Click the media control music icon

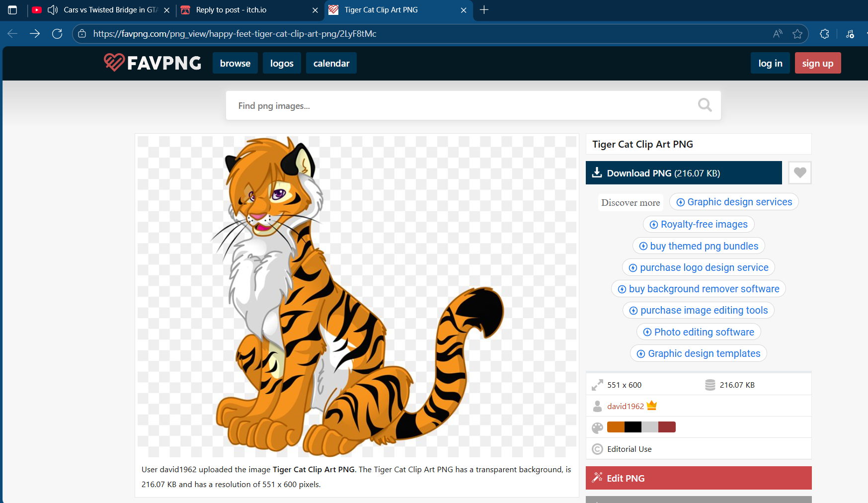(x=850, y=34)
